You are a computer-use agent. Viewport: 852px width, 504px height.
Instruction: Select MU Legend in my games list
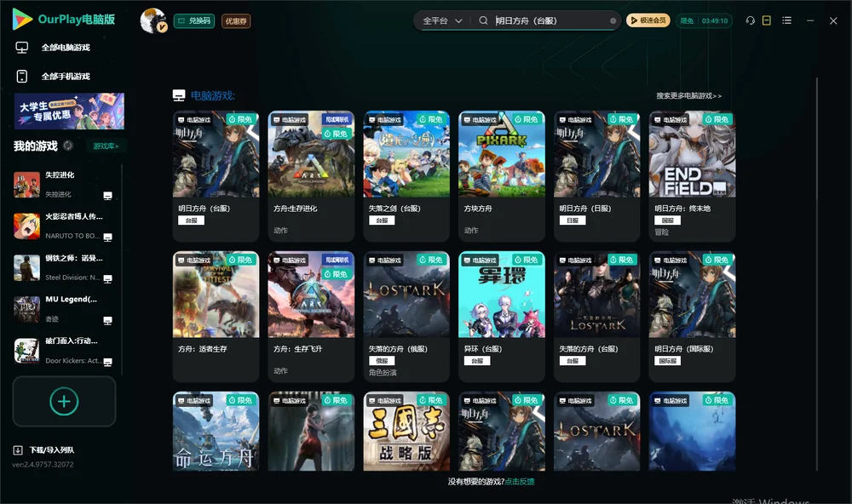tap(63, 310)
